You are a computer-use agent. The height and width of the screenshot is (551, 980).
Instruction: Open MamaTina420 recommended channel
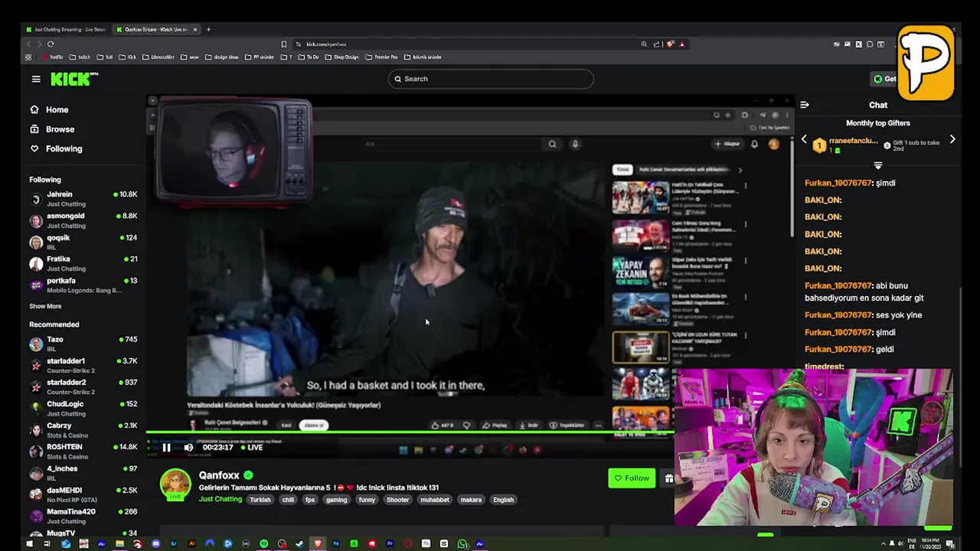coord(83,516)
